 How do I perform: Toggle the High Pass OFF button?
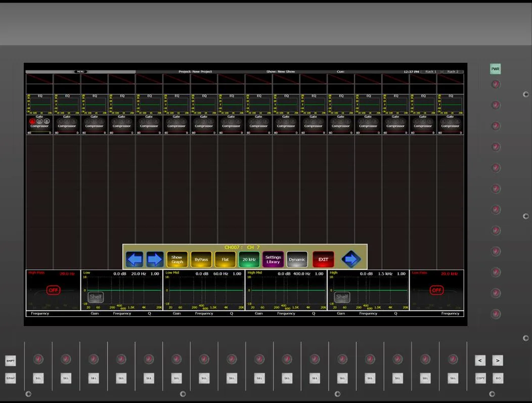(53, 290)
